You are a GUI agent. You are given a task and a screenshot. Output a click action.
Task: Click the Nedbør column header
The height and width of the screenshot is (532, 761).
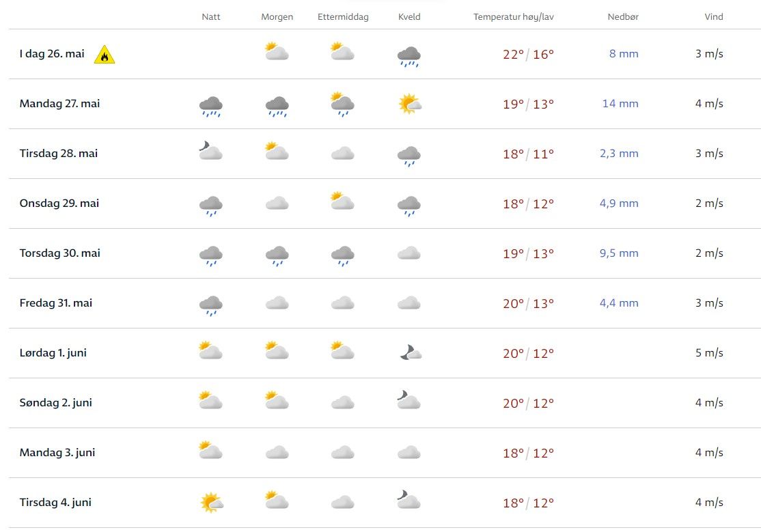point(623,17)
